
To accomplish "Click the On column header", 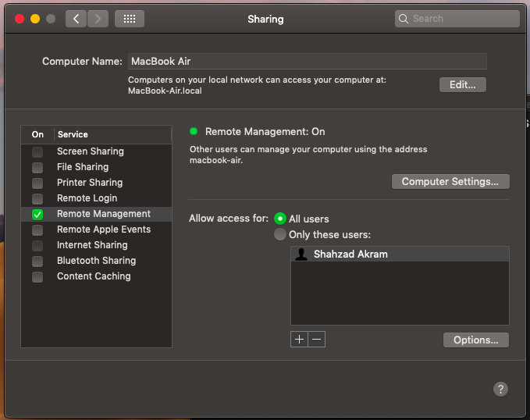I will 37,134.
